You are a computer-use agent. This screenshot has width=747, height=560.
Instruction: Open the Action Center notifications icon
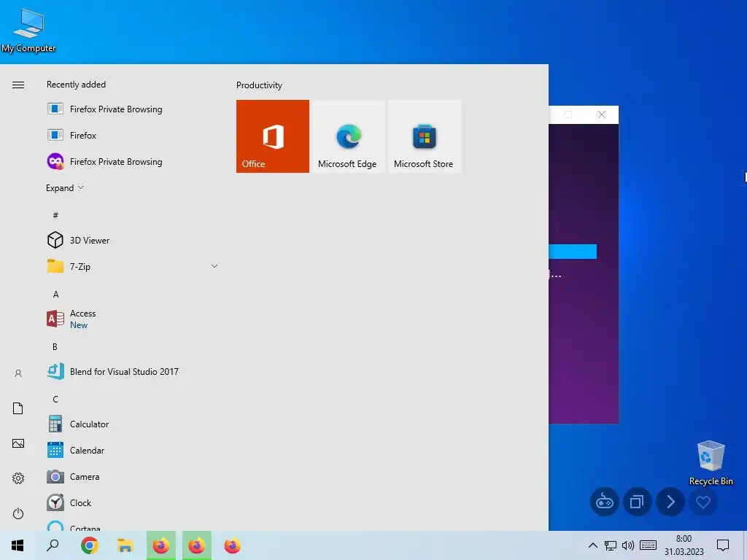point(723,545)
